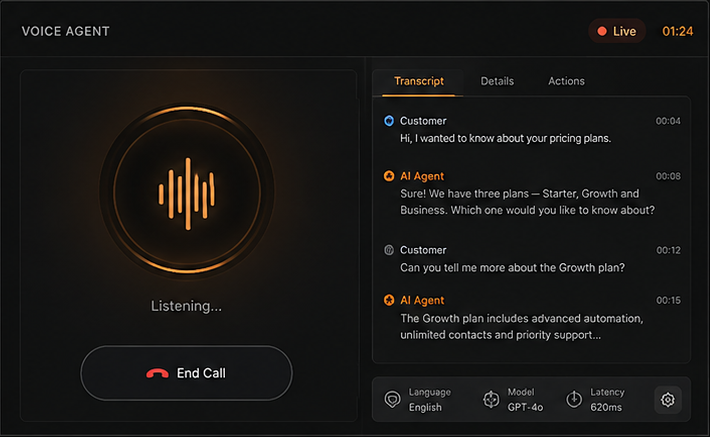The width and height of the screenshot is (710, 437).
Task: Click the AI Agent avatar at 00:15
Action: (x=389, y=300)
